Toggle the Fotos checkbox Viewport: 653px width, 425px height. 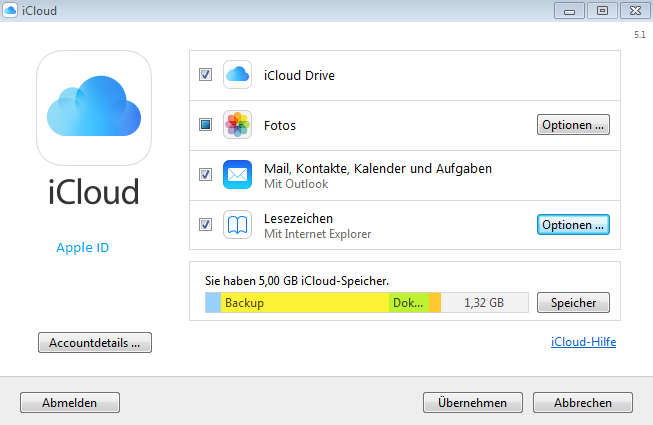pos(205,124)
